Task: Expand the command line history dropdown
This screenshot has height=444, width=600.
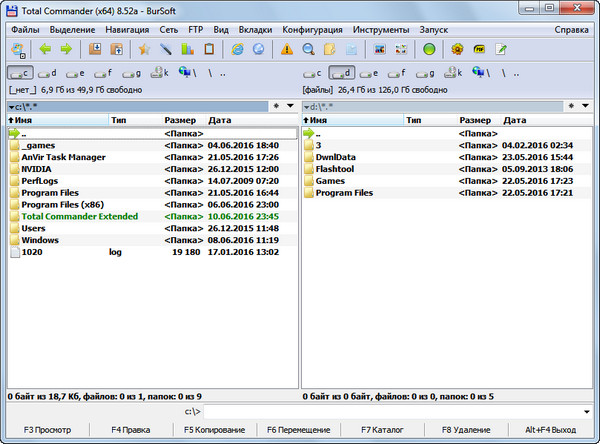Action: tap(585, 411)
